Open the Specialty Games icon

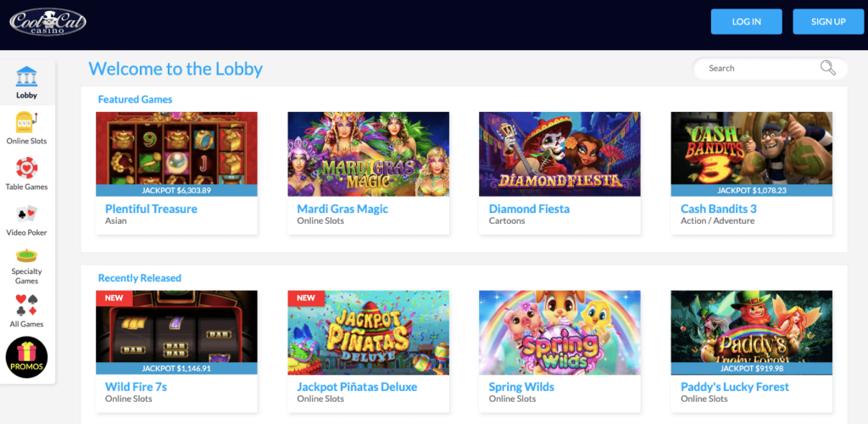[26, 256]
